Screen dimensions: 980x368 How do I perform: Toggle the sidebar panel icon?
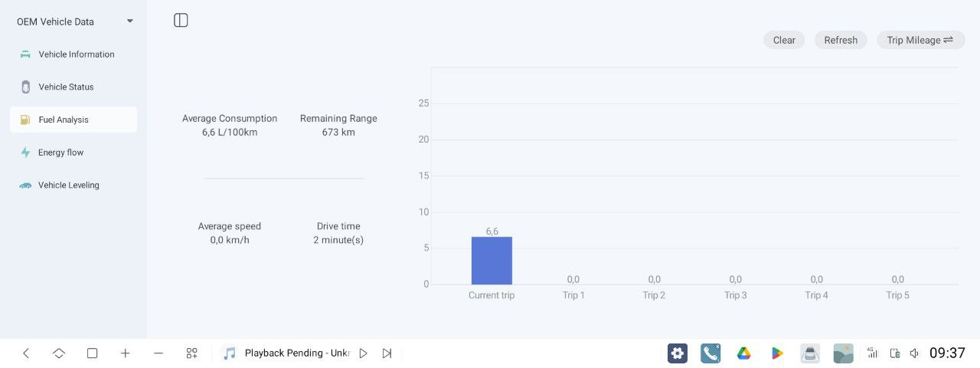tap(181, 20)
